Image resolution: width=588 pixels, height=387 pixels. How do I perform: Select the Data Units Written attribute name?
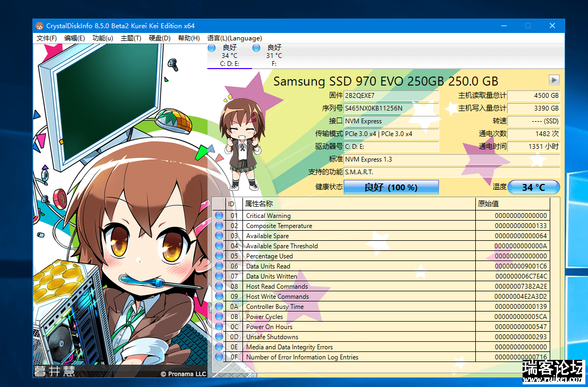pyautogui.click(x=272, y=276)
